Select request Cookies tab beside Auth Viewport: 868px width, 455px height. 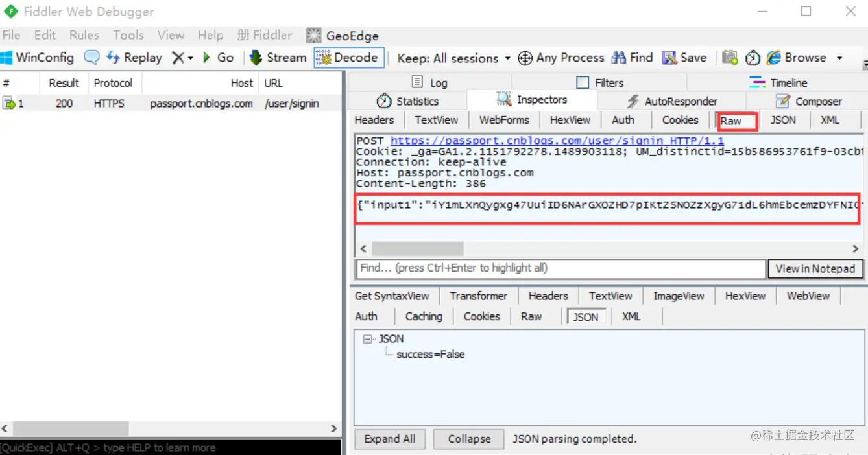(680, 120)
